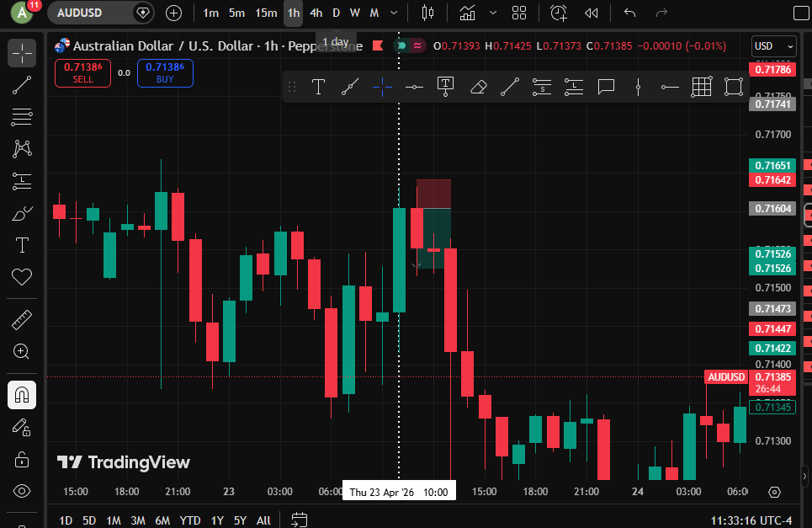The height and width of the screenshot is (528, 812).
Task: Add a symbol to compare with plus icon
Action: pyautogui.click(x=173, y=13)
